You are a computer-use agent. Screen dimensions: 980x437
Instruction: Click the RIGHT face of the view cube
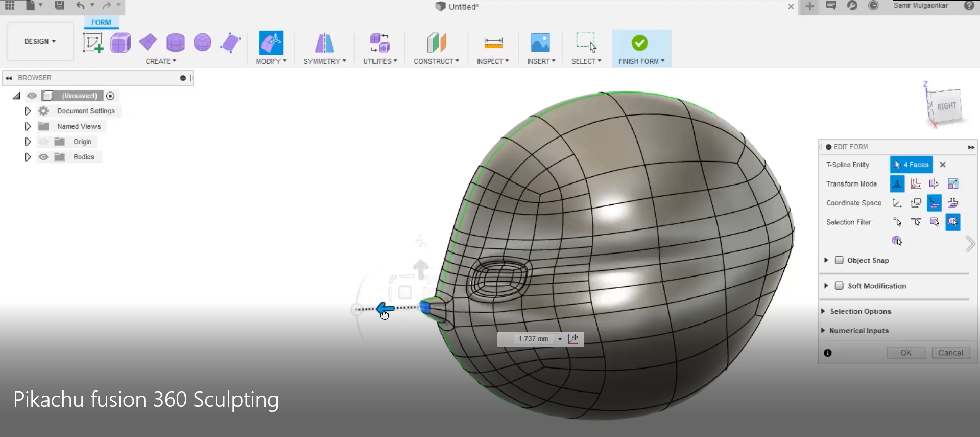coord(946,106)
